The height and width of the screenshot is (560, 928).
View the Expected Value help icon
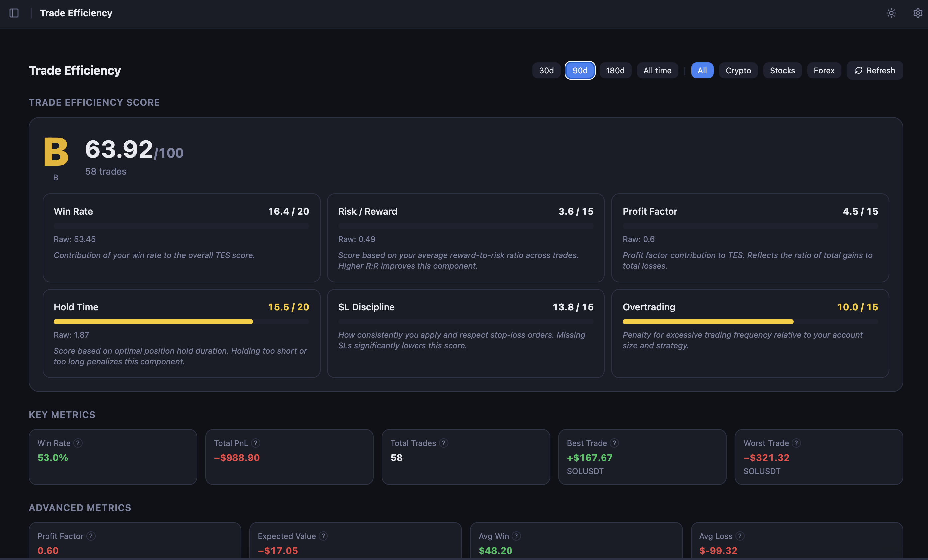[x=323, y=536]
